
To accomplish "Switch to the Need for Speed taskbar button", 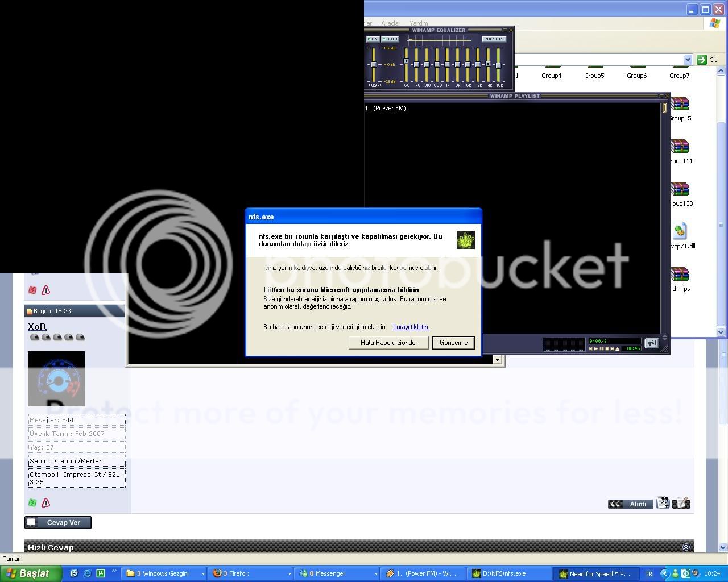I will coord(596,573).
